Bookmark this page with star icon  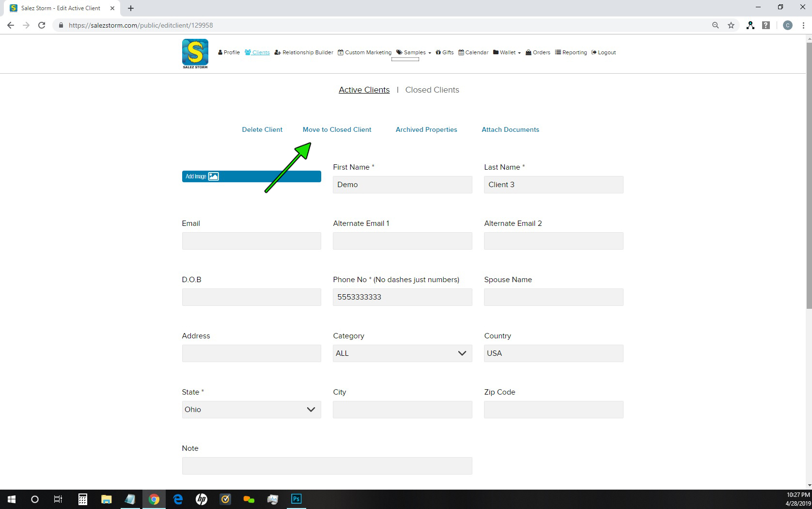(x=731, y=25)
